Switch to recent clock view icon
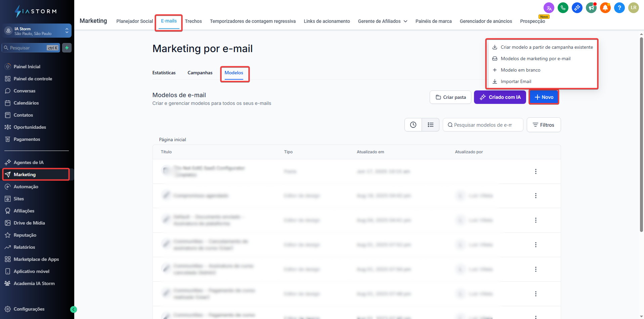 [x=413, y=125]
